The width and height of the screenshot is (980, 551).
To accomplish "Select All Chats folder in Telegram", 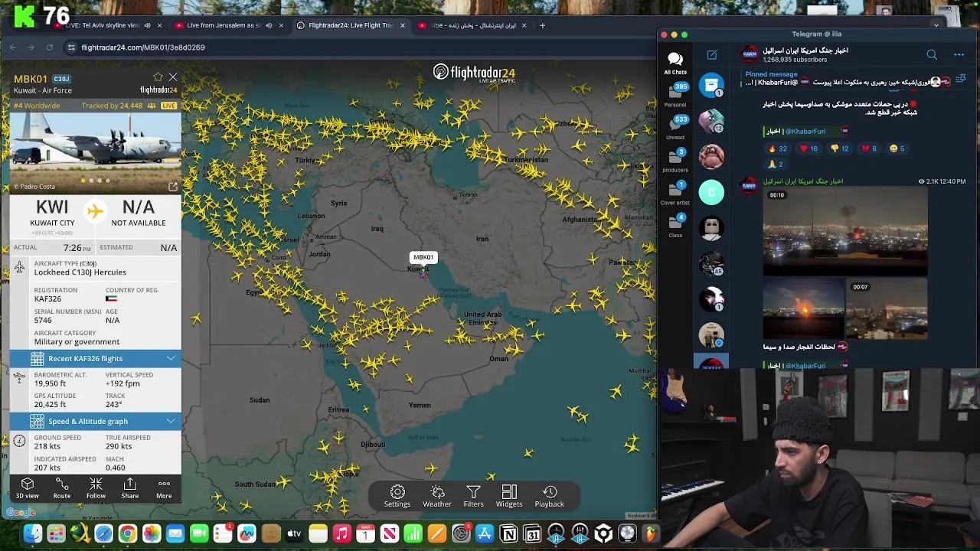I will [x=675, y=63].
